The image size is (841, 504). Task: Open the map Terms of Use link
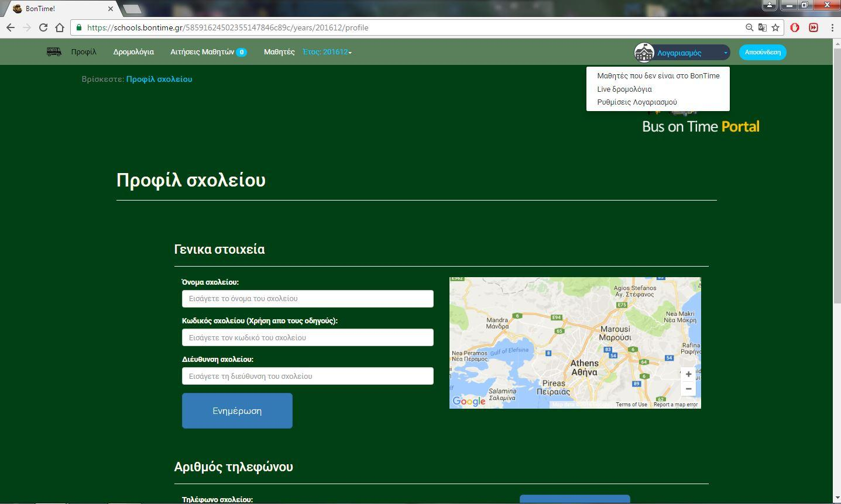pyautogui.click(x=631, y=405)
